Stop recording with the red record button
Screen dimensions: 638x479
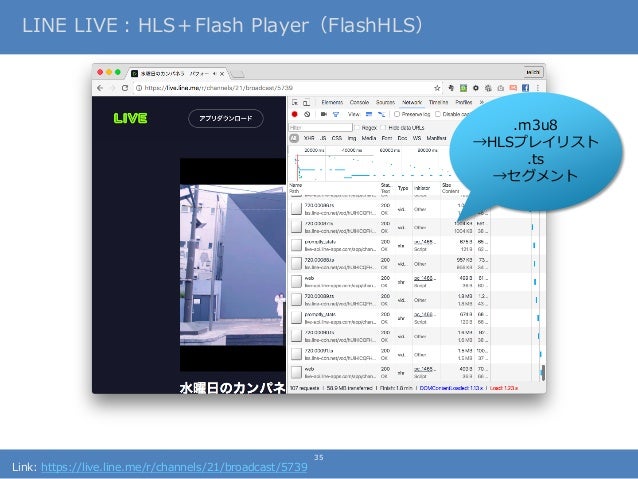tap(295, 114)
